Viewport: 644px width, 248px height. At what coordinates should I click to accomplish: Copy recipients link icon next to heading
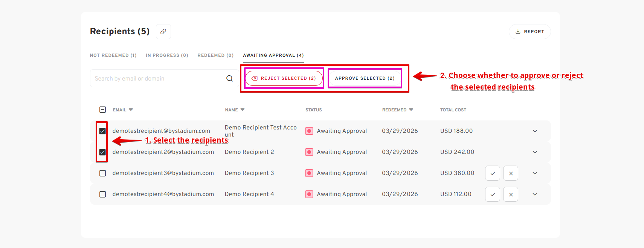[163, 32]
